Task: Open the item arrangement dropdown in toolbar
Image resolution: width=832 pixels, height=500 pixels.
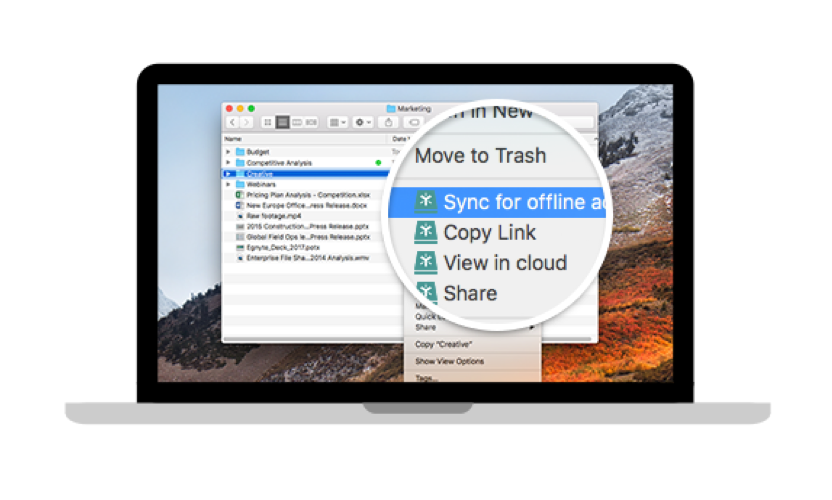Action: 337,123
